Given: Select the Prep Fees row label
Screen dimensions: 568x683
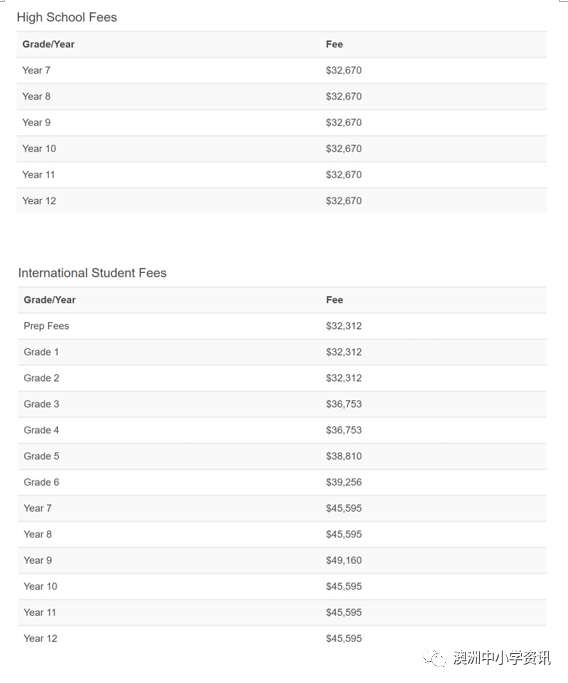Looking at the screenshot, I should click(46, 326).
